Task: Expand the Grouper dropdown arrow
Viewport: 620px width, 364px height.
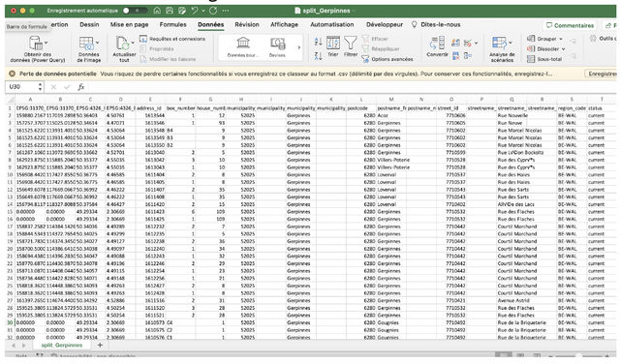Action: (x=561, y=39)
